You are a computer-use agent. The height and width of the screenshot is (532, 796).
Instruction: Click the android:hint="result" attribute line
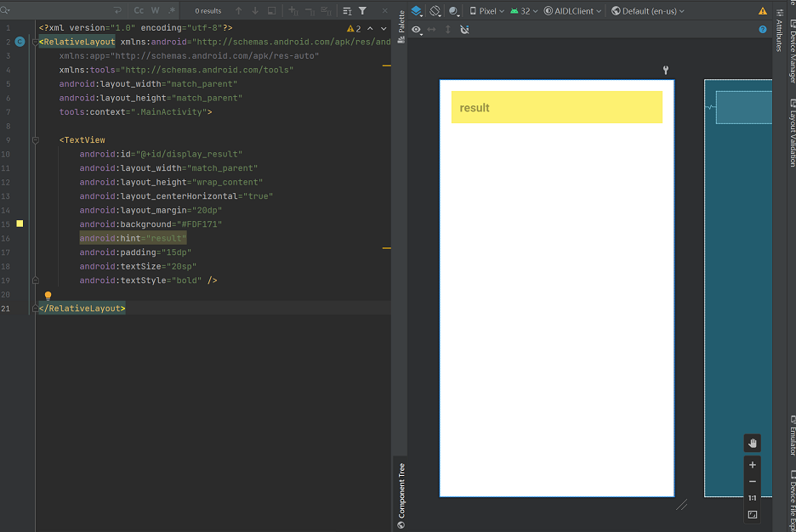pyautogui.click(x=133, y=238)
